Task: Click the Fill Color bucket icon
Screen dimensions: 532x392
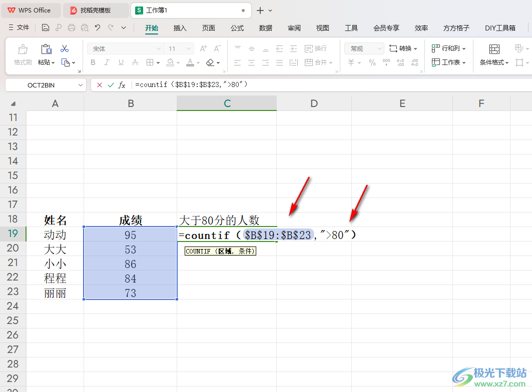Action: point(170,62)
